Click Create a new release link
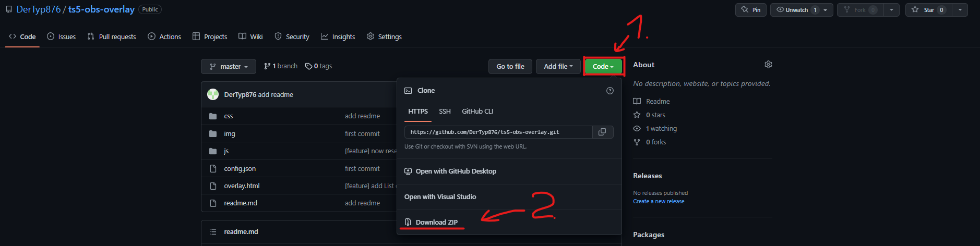This screenshot has height=246, width=980. (659, 202)
